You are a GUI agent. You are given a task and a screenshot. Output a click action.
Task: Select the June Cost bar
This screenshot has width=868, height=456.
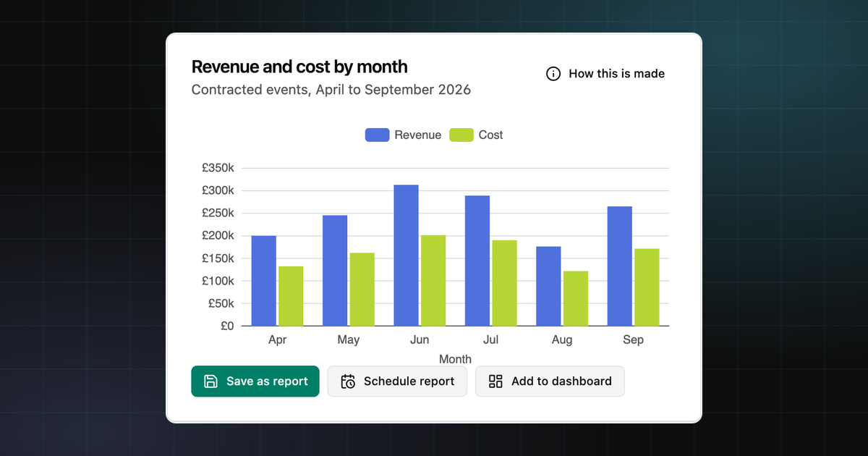click(x=433, y=281)
